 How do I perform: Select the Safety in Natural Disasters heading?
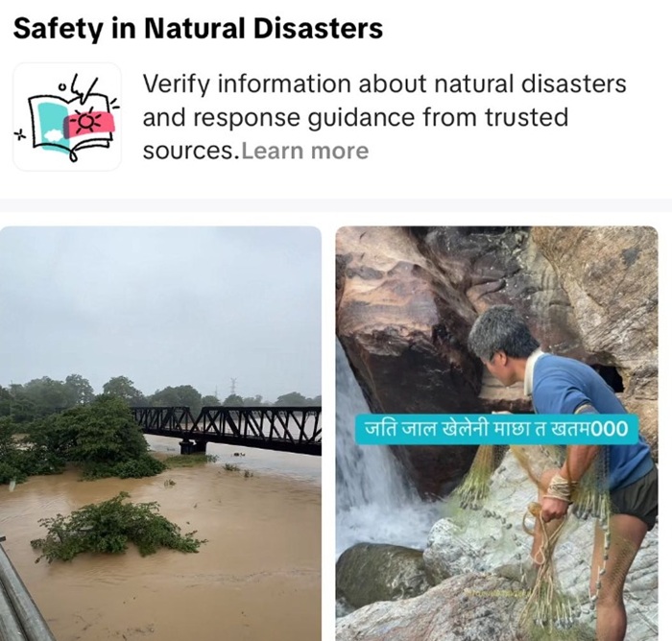pyautogui.click(x=198, y=28)
